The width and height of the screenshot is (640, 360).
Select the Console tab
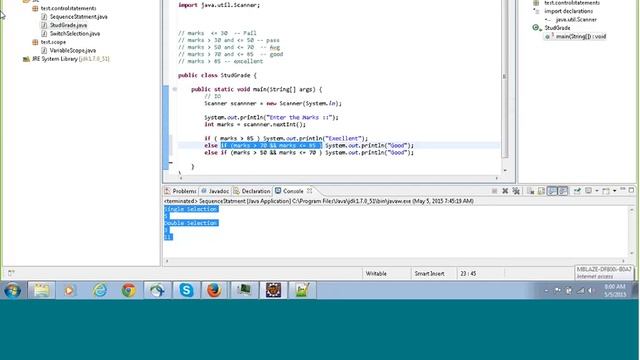(289, 191)
